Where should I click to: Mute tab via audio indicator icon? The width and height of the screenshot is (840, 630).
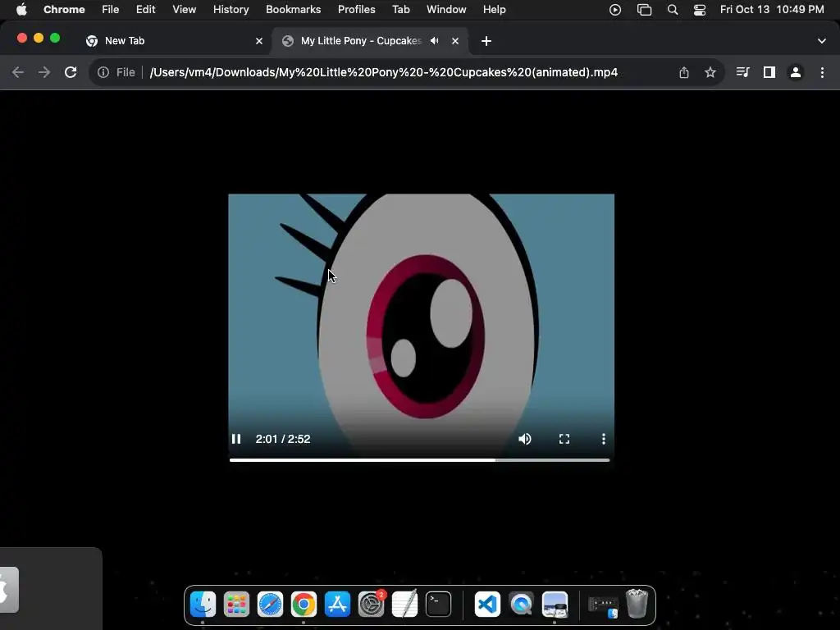[x=435, y=41]
